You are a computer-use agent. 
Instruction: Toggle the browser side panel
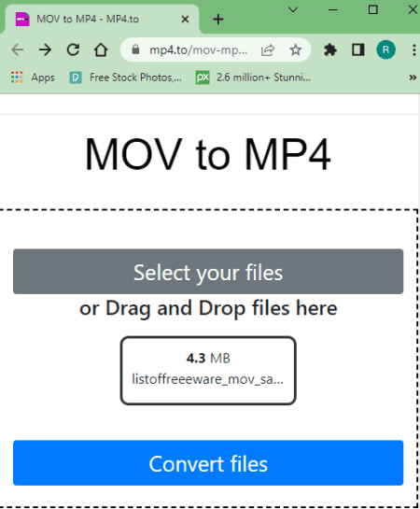click(358, 50)
